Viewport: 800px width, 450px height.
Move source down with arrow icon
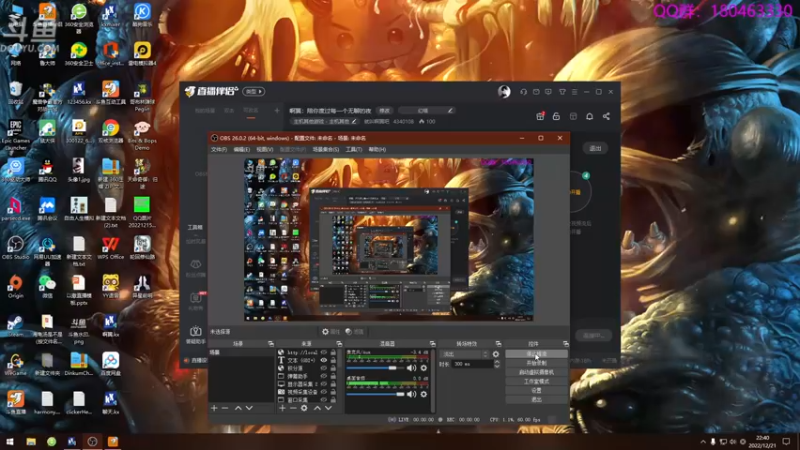[328, 408]
